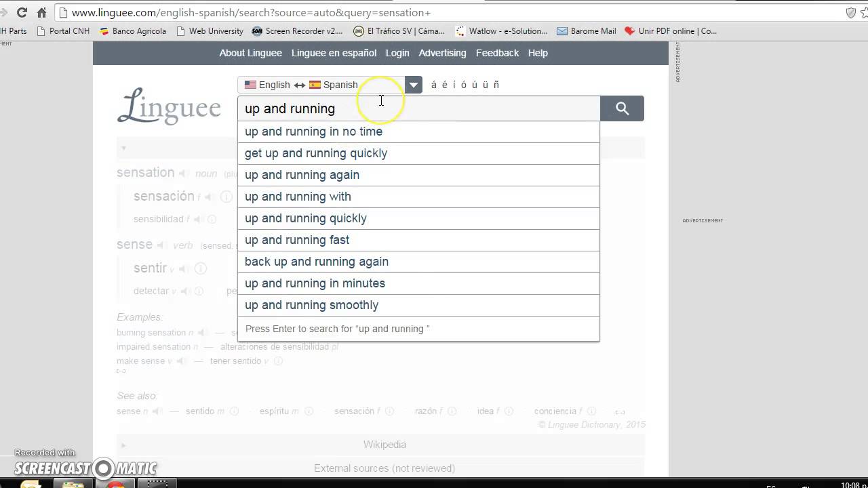The height and width of the screenshot is (488, 868).
Task: Click the Linguee logo
Action: 169,107
